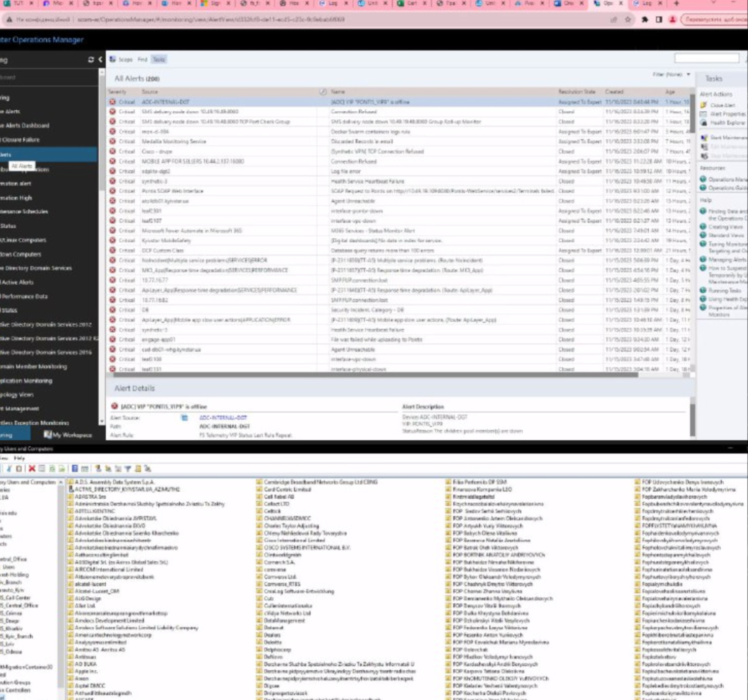Click the Find toolbar button

(142, 59)
